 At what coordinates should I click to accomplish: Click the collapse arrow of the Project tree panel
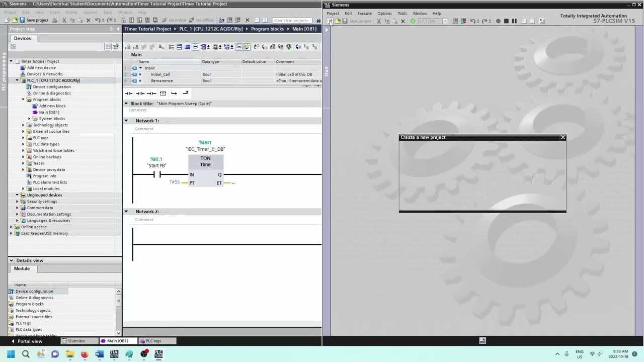118,29
